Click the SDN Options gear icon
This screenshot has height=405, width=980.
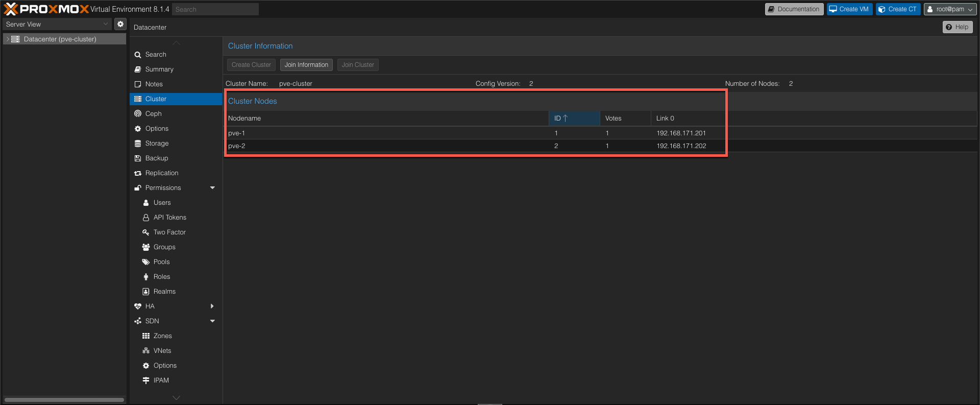coord(146,366)
